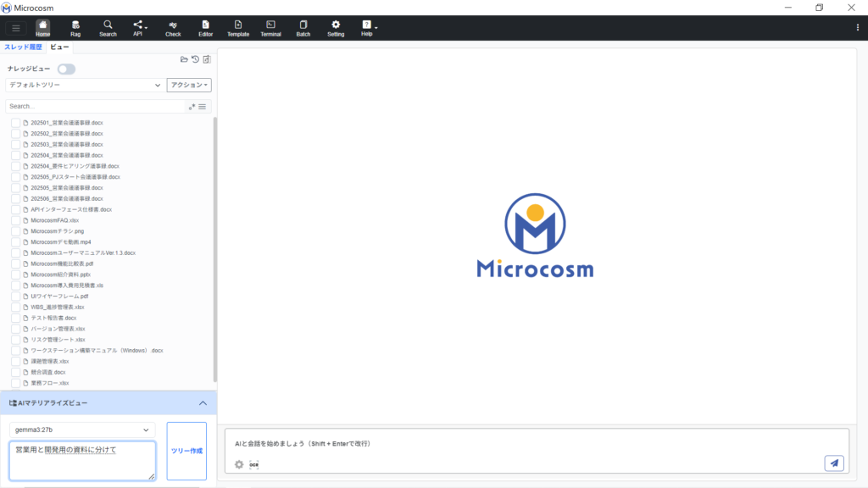The width and height of the screenshot is (868, 488).
Task: Open the アクション dropdown button
Action: (189, 86)
